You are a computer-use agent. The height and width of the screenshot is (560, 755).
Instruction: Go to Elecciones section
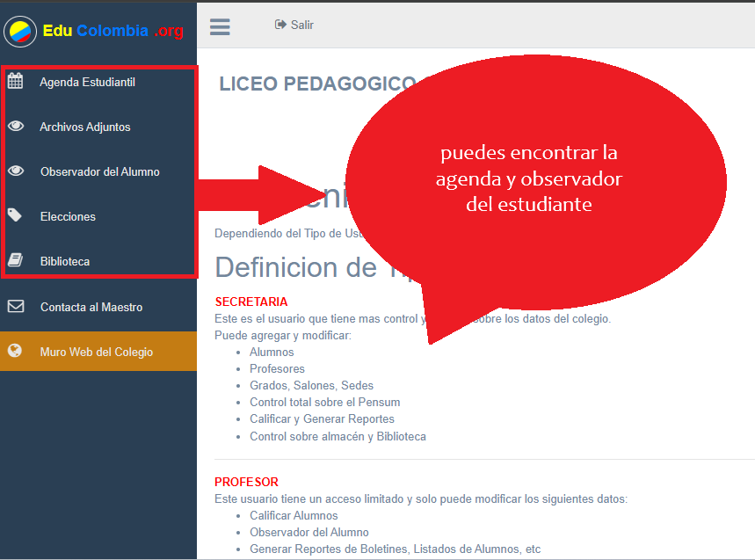pos(68,216)
